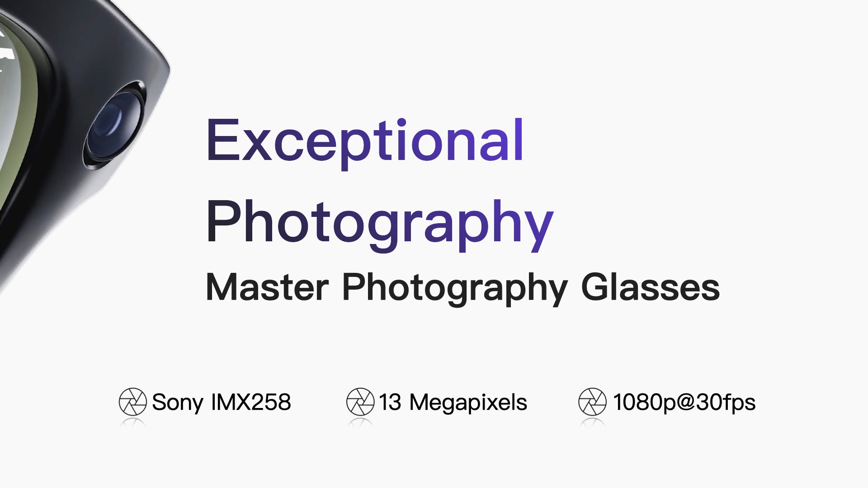Click the aperture icon before 13 Megapixels

[360, 402]
